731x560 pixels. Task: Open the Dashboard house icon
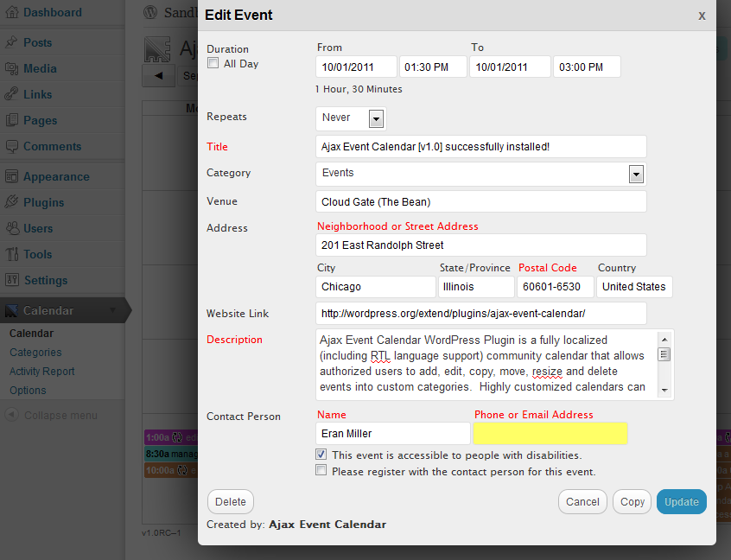click(x=11, y=12)
